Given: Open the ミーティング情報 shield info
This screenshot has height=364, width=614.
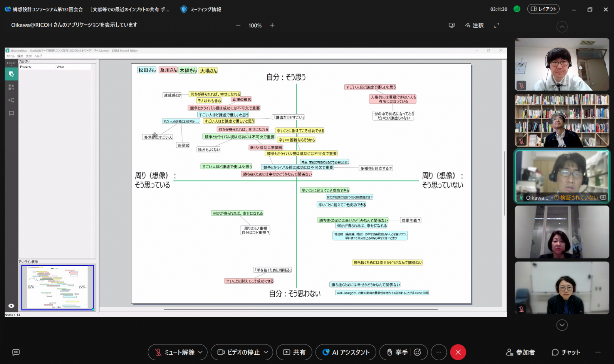Looking at the screenshot, I should [x=201, y=9].
